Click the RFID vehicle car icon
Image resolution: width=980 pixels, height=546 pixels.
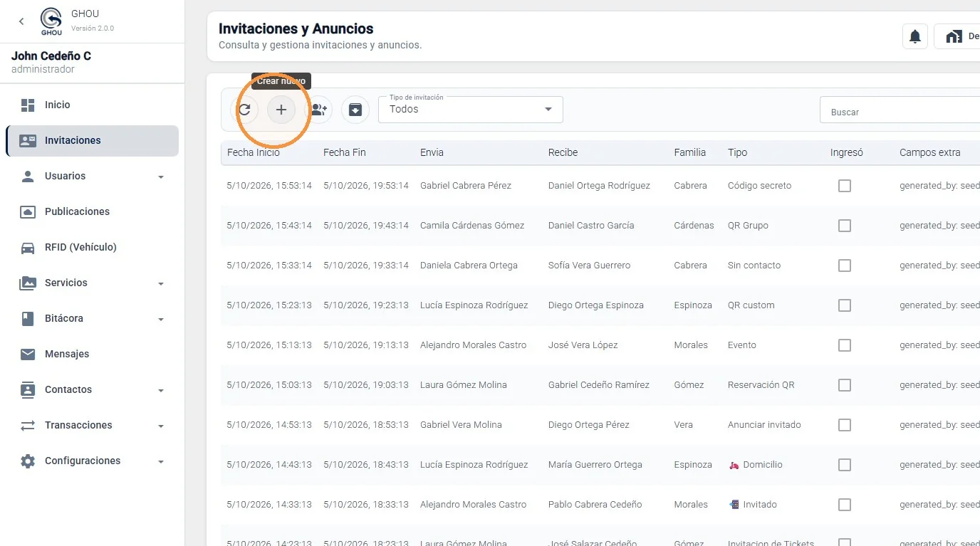coord(28,247)
